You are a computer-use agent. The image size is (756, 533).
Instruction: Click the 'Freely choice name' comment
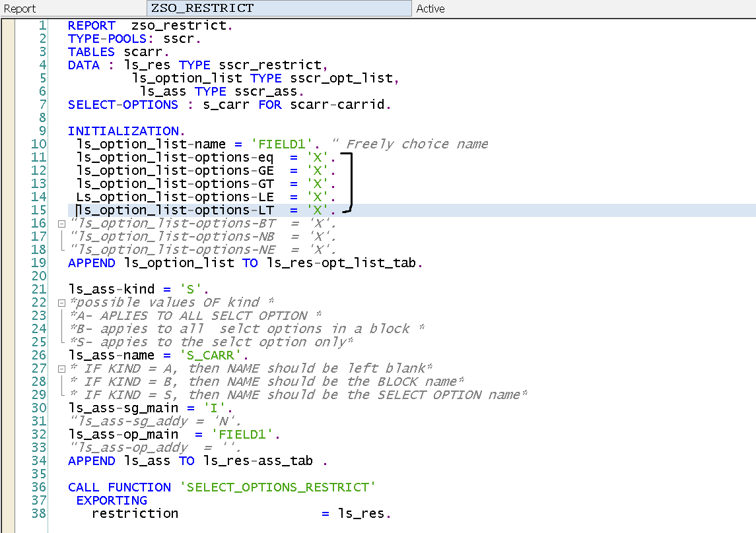tap(417, 144)
